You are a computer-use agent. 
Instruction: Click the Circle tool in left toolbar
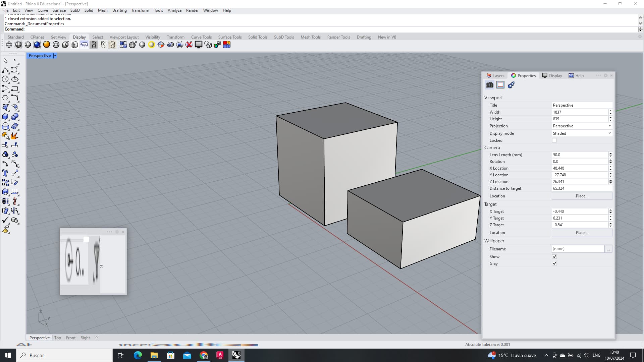click(x=5, y=79)
